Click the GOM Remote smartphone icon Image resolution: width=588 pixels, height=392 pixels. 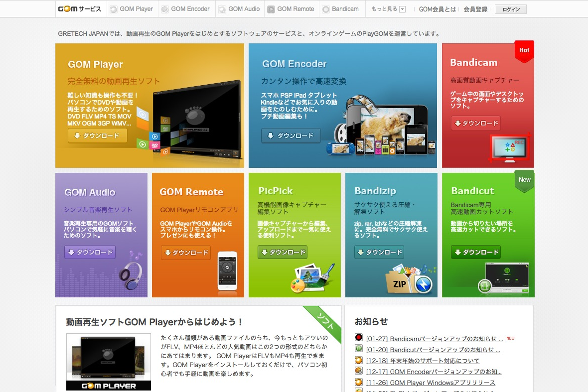tap(227, 271)
